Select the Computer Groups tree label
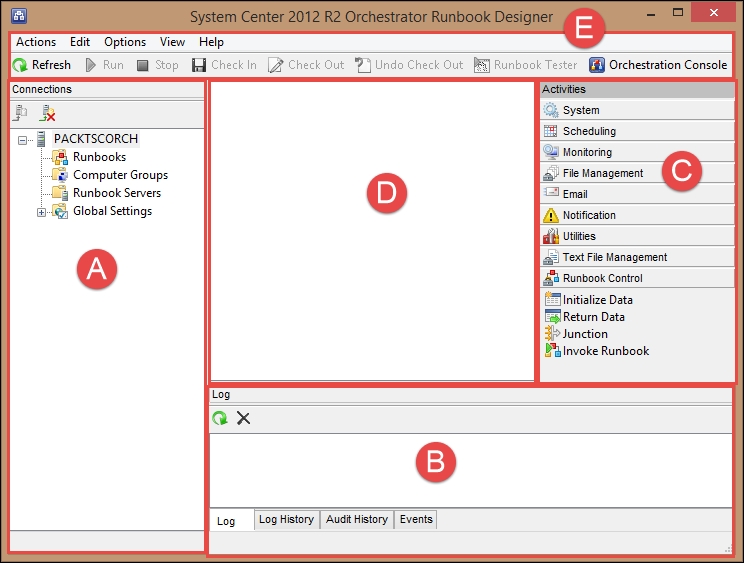The width and height of the screenshot is (744, 563). 121,175
